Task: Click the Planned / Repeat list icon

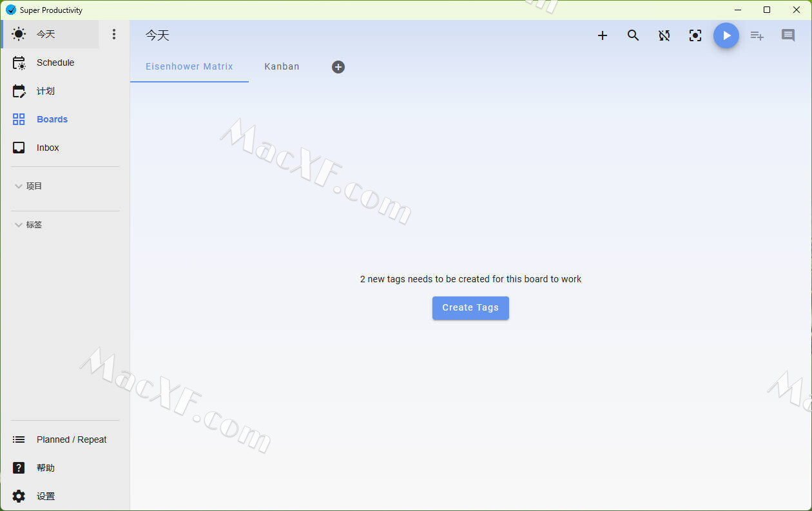Action: [19, 439]
